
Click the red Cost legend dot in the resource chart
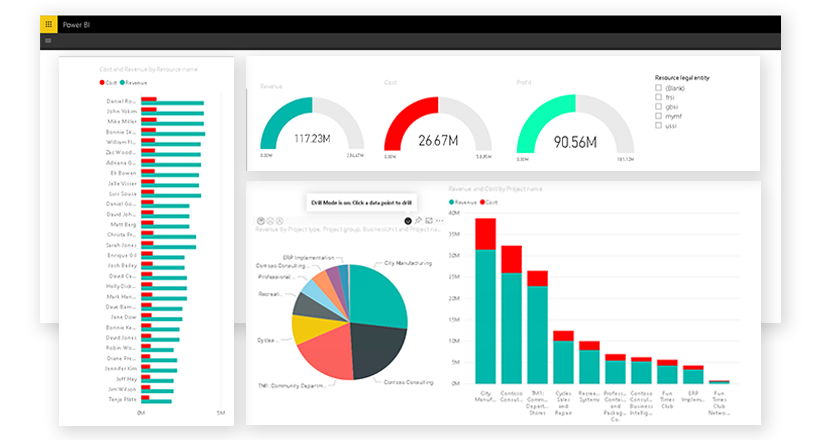pos(102,83)
